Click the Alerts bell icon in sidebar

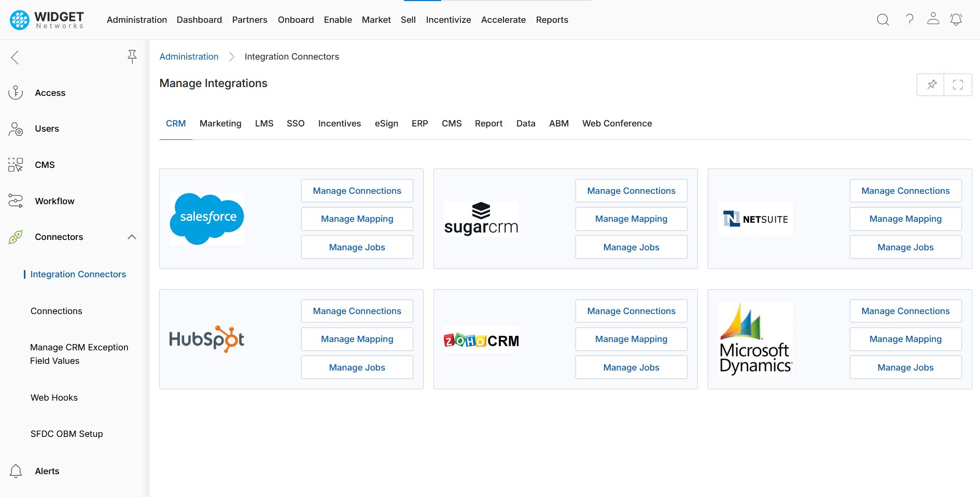(x=16, y=471)
